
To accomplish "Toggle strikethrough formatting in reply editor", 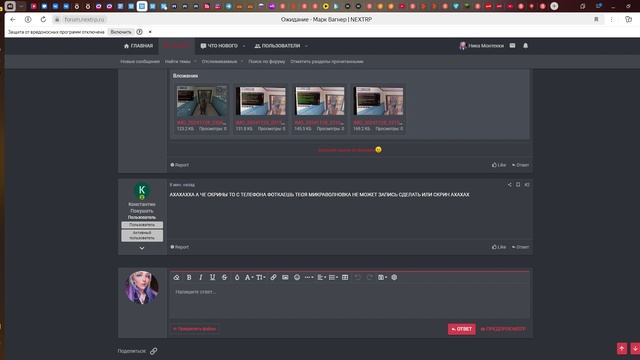I will [224, 278].
